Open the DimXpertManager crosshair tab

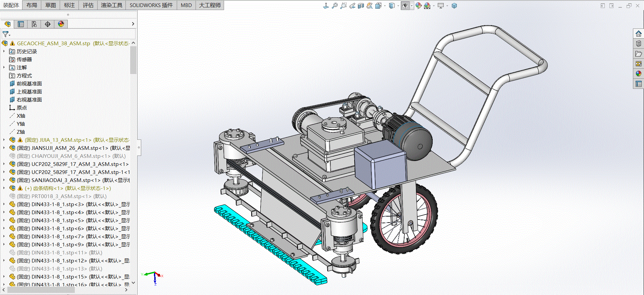point(48,24)
